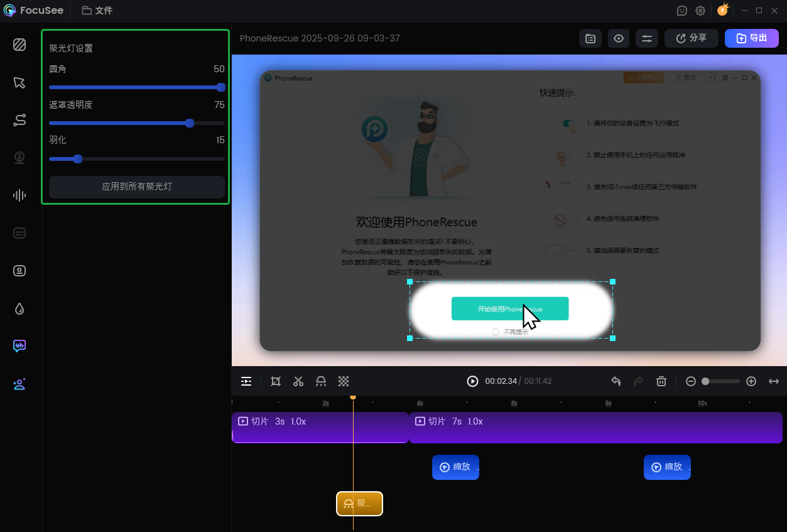Image resolution: width=787 pixels, height=532 pixels.
Task: Zoom in the timeline with plus icon
Action: coord(751,381)
